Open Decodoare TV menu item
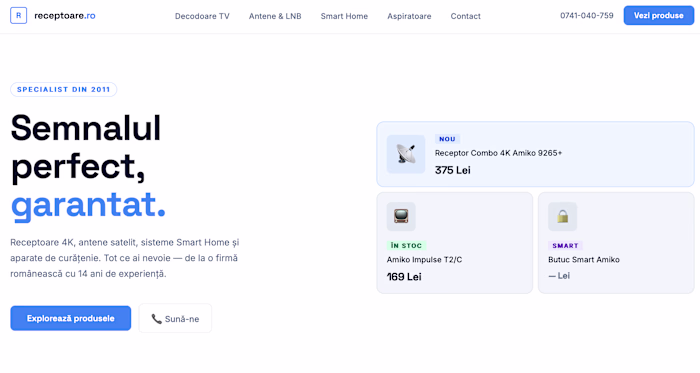Screen dimensions: 700x373 (202, 16)
